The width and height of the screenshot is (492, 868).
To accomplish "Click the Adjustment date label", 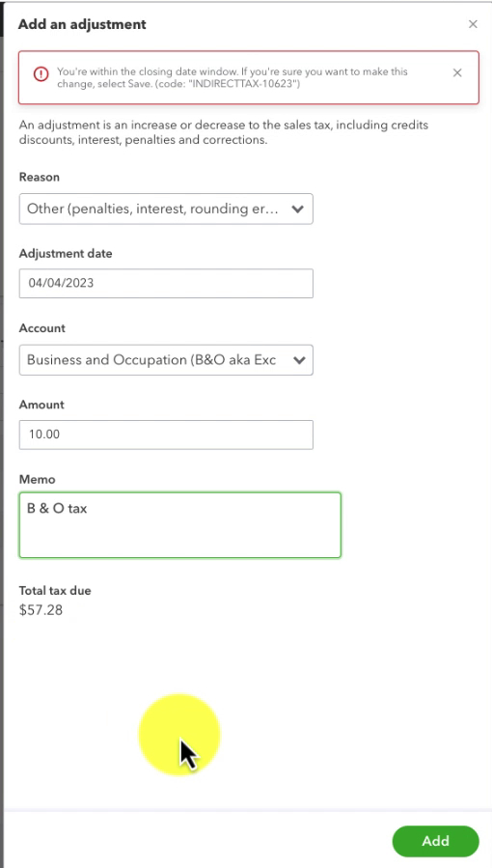I will [x=66, y=254].
